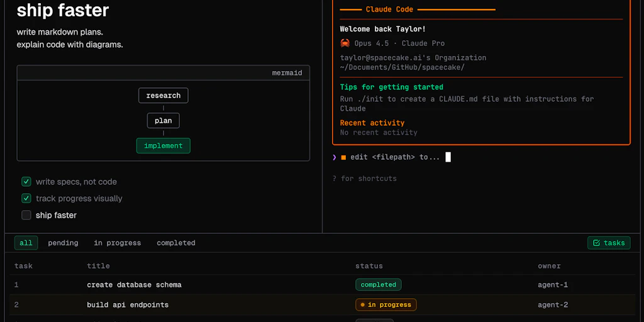Image resolution: width=644 pixels, height=322 pixels.
Task: Switch to the 'completed' filter tab
Action: pyautogui.click(x=176, y=243)
